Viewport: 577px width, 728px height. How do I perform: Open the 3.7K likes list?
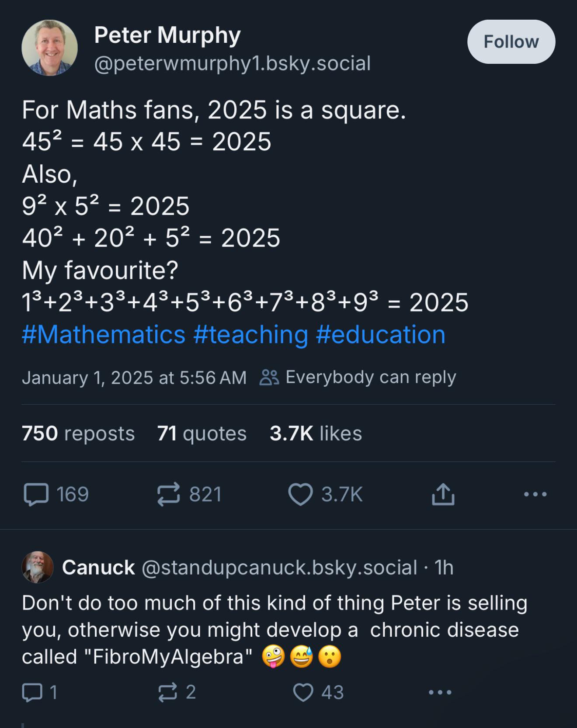click(x=316, y=433)
